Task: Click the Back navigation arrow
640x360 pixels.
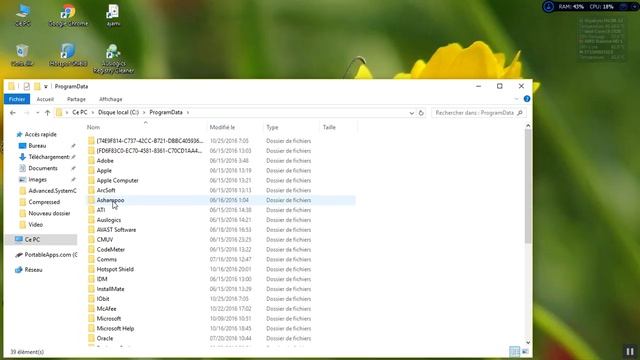Action: coord(13,113)
